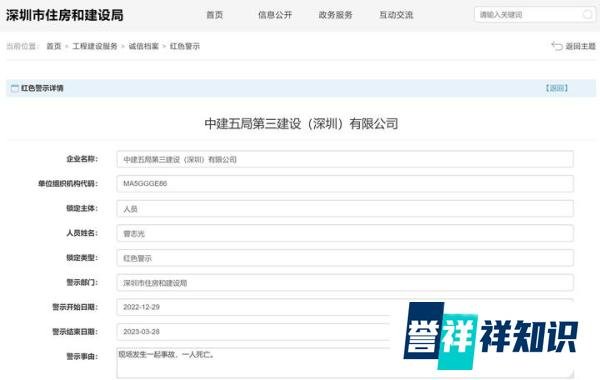600x380 pixels.
Task: Click the 红色警示详情 panel title
Action: coord(42,88)
